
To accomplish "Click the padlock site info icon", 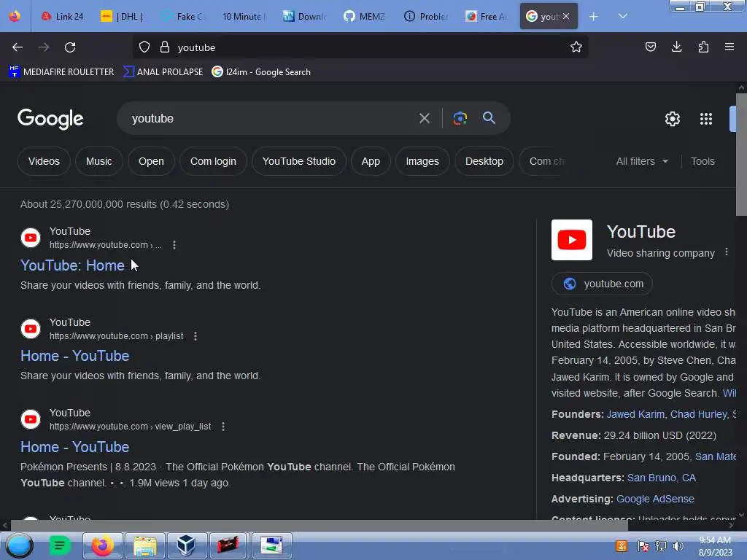I will 165,47.
